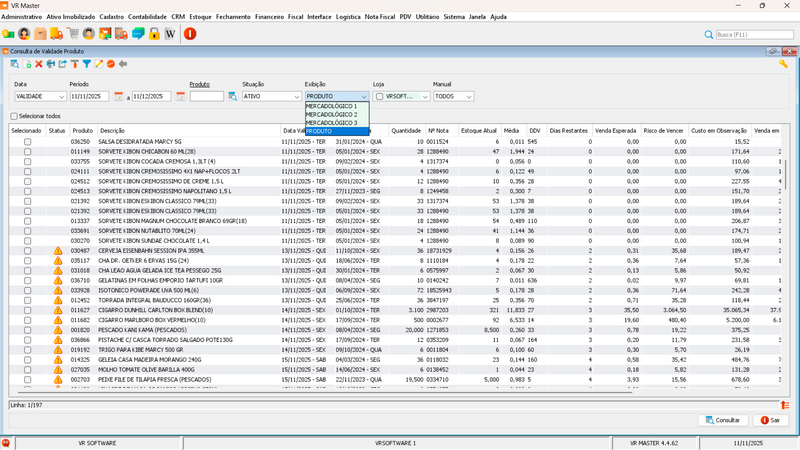Check the box for SALSA DESIDRATADA MARCY row

point(27,142)
